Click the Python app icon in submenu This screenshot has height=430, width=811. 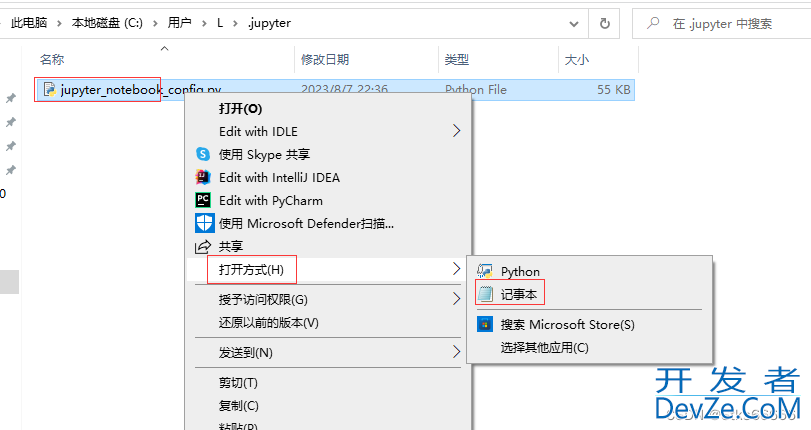[x=485, y=271]
